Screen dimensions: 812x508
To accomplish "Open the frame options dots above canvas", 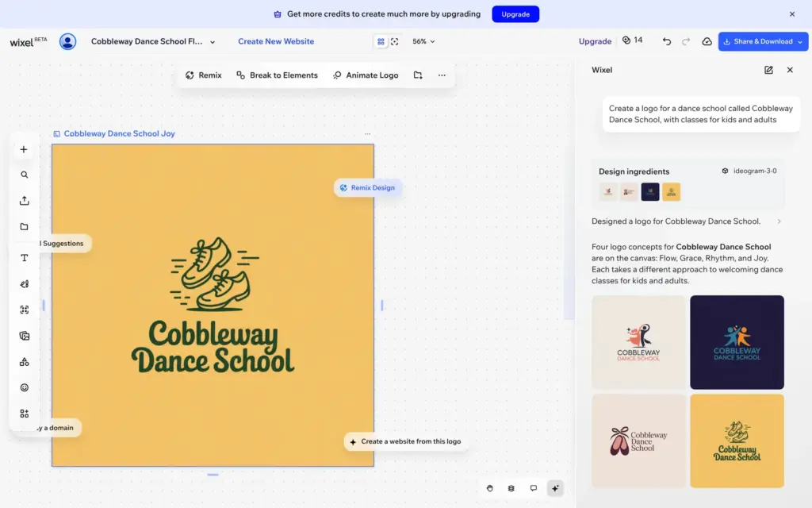I will point(367,133).
